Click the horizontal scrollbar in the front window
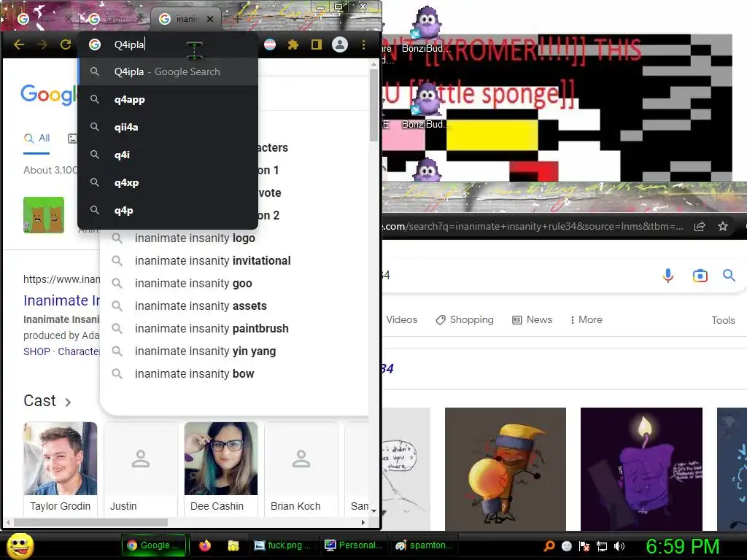 pos(90,522)
